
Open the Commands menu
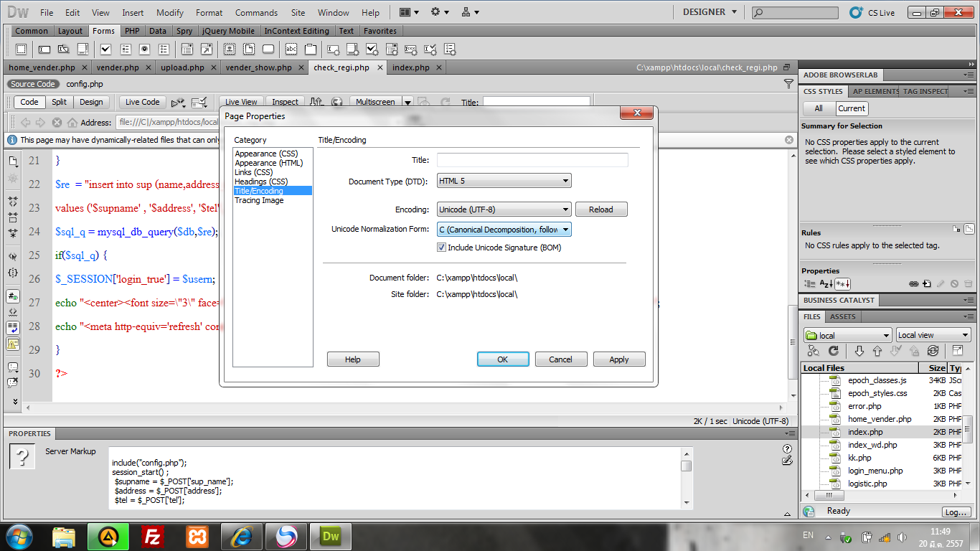click(x=256, y=12)
